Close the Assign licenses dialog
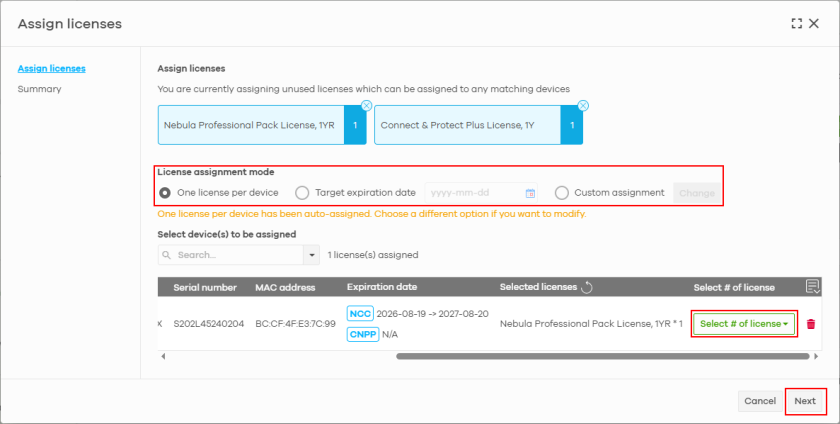Viewport: 840px width, 424px height. (814, 24)
